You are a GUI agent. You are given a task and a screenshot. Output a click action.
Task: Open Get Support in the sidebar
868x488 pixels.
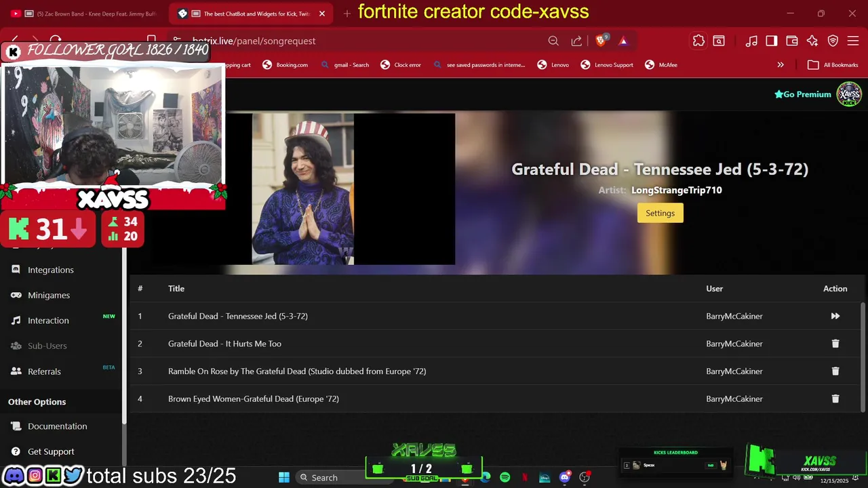[51, 451]
